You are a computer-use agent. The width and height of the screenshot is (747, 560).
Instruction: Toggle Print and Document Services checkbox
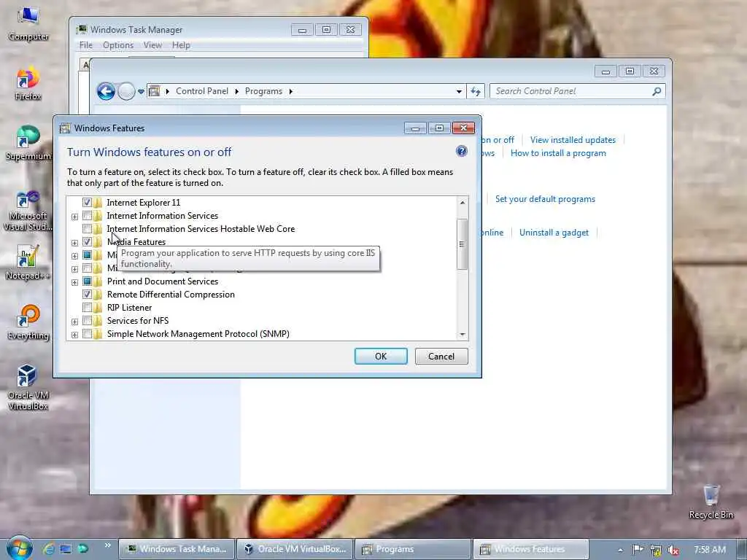pyautogui.click(x=87, y=281)
